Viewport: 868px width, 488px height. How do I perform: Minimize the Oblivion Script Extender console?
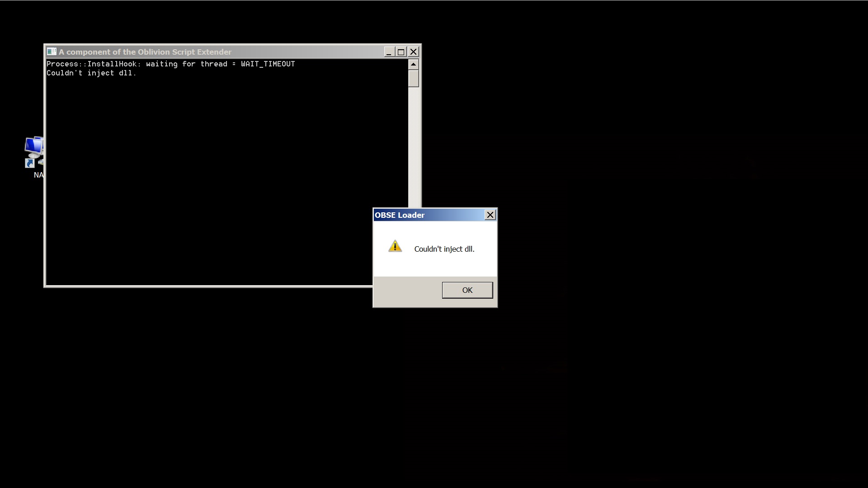click(x=389, y=52)
